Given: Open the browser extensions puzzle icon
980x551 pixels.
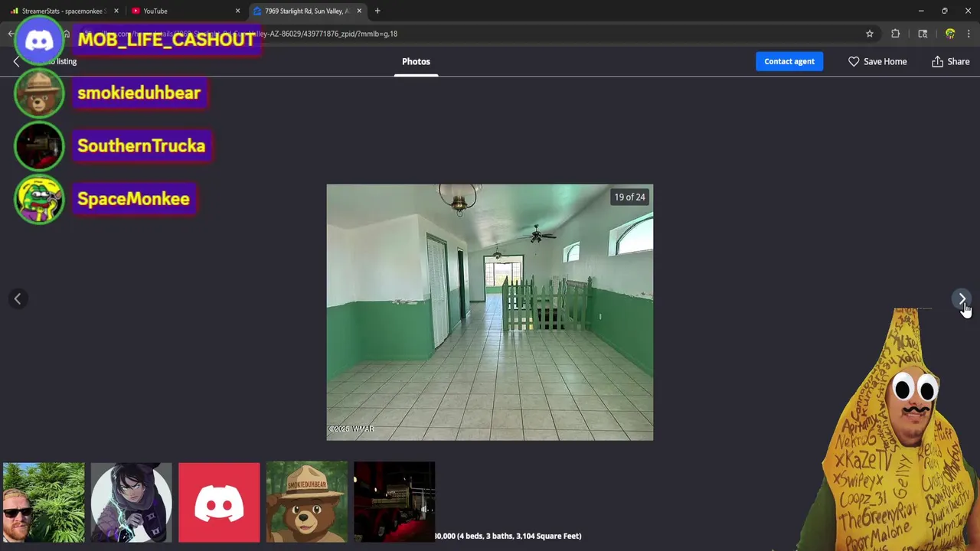Looking at the screenshot, I should [895, 34].
